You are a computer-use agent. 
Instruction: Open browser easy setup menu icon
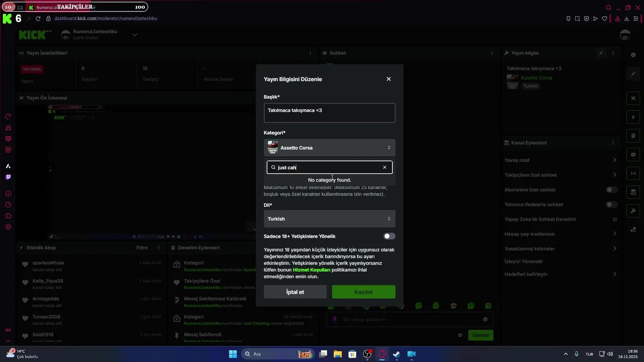(636, 19)
